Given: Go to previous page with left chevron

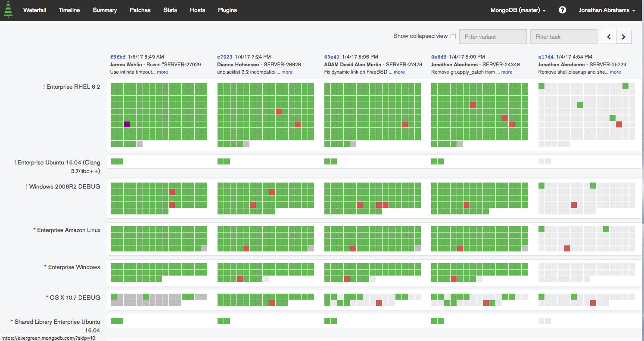Looking at the screenshot, I should [x=609, y=37].
